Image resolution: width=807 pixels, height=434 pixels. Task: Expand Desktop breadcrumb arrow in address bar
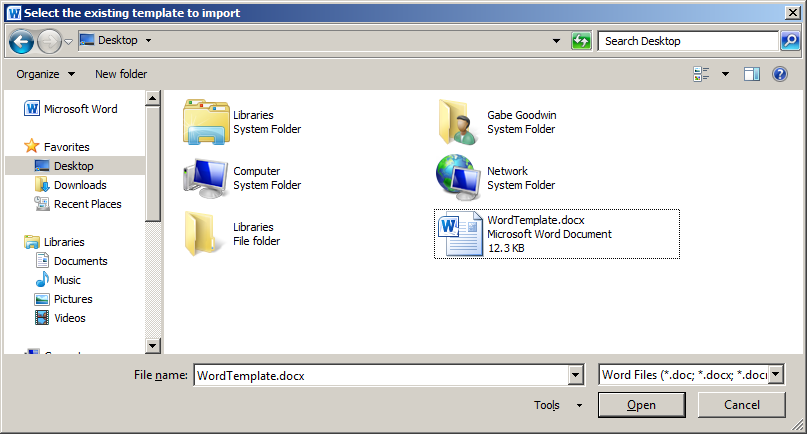click(148, 40)
